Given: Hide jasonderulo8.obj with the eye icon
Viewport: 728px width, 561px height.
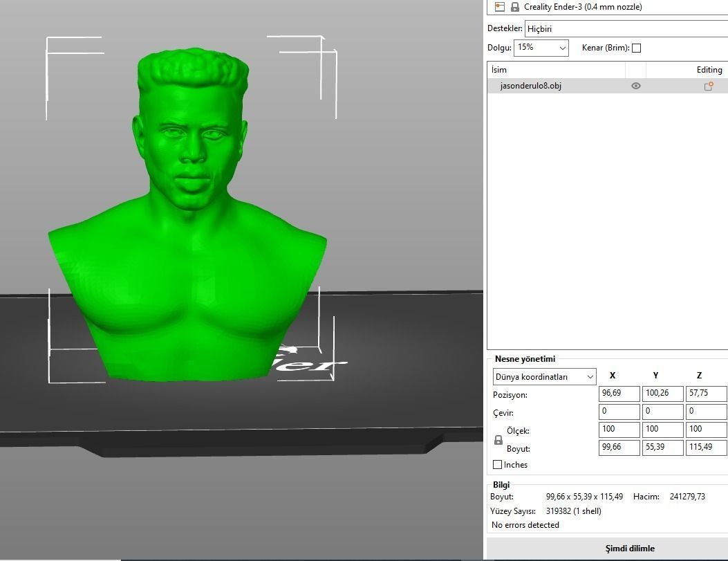Looking at the screenshot, I should tap(635, 86).
